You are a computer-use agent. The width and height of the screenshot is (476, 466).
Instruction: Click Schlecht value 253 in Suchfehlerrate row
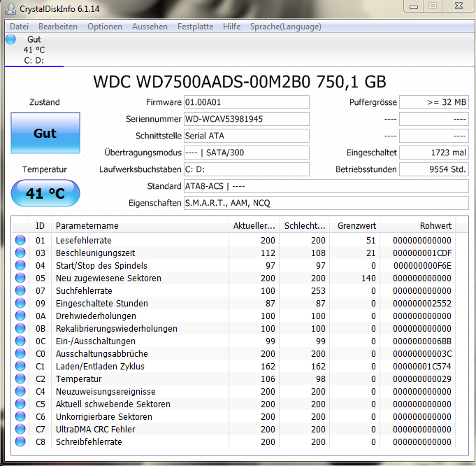(x=318, y=291)
